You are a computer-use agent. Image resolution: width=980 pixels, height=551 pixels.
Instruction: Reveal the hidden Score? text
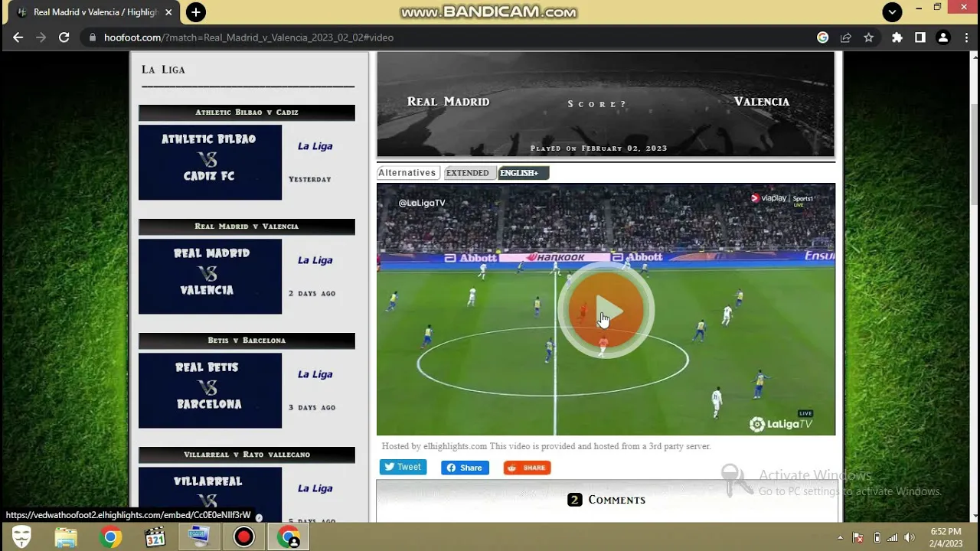[596, 104]
